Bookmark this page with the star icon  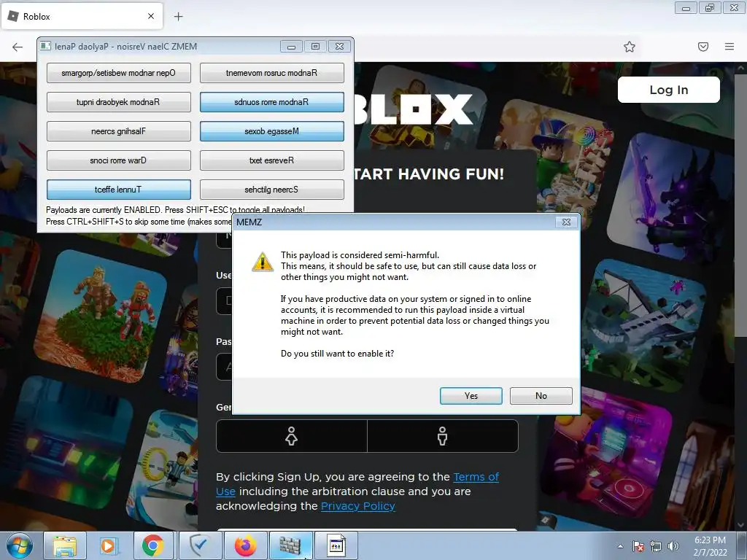(x=630, y=47)
